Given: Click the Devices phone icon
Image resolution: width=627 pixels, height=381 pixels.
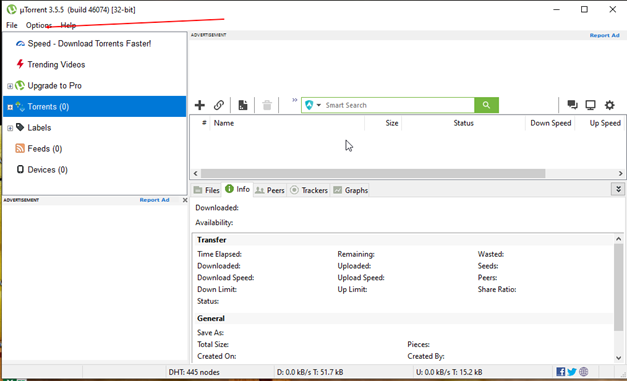Looking at the screenshot, I should [20, 169].
